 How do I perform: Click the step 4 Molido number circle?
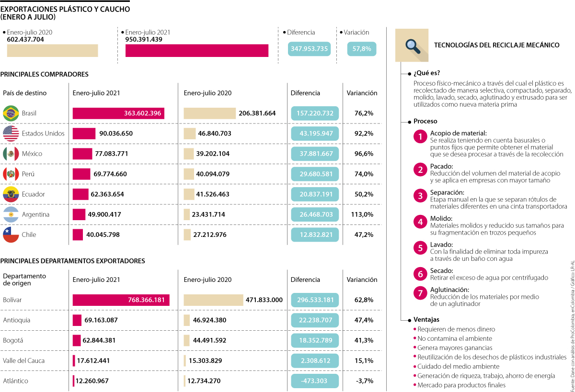click(x=420, y=222)
